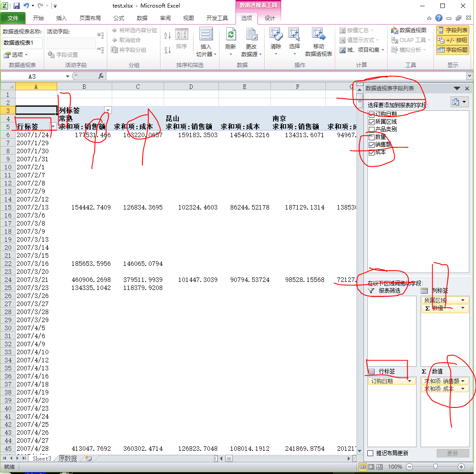The width and height of the screenshot is (476, 474).
Task: Click the zoom slider at bottom right
Action: click(435, 466)
